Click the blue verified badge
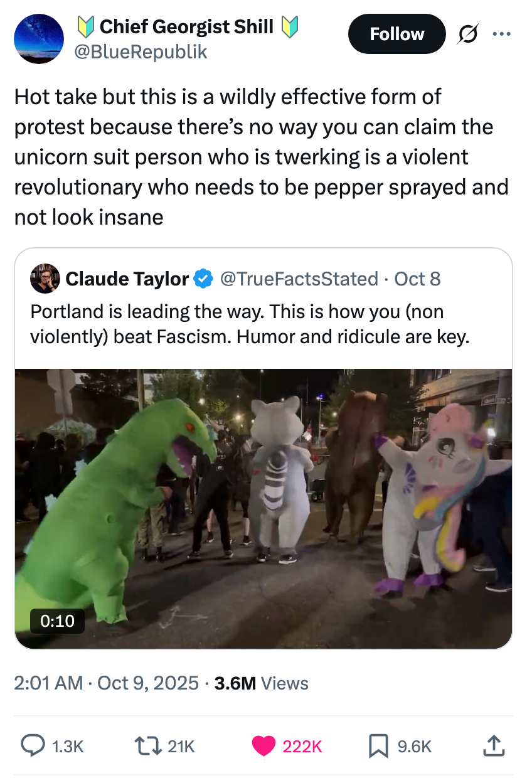The height and width of the screenshot is (778, 532). 202,279
